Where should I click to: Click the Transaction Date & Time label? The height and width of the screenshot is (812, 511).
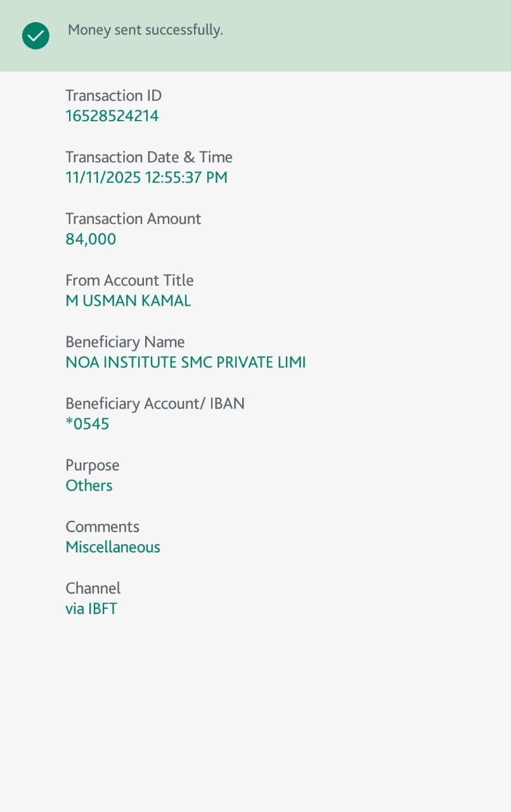click(x=149, y=157)
